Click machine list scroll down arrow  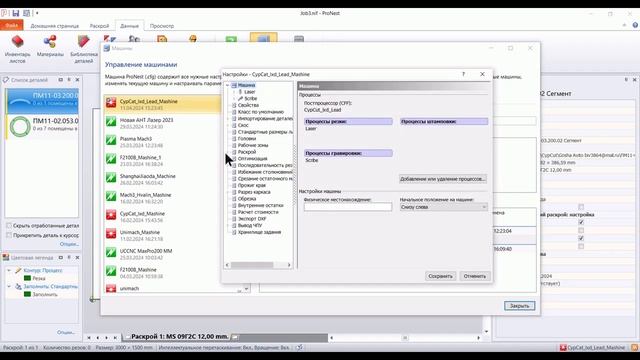click(x=246, y=289)
